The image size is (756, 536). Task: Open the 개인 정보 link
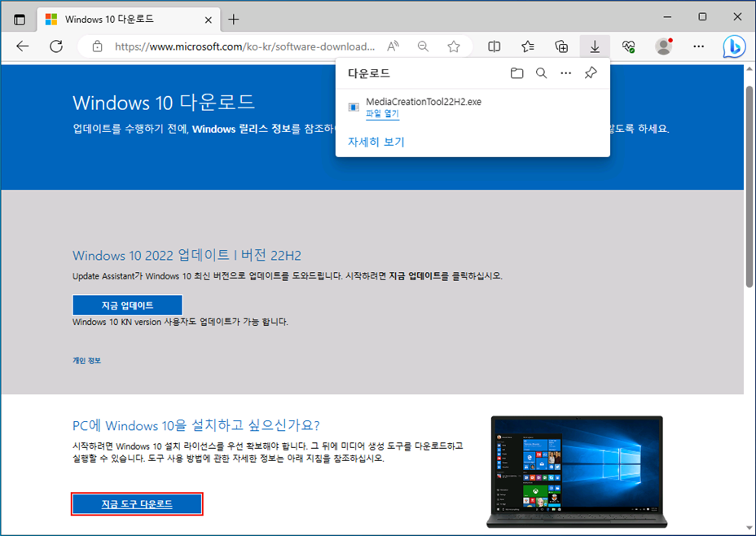87,361
